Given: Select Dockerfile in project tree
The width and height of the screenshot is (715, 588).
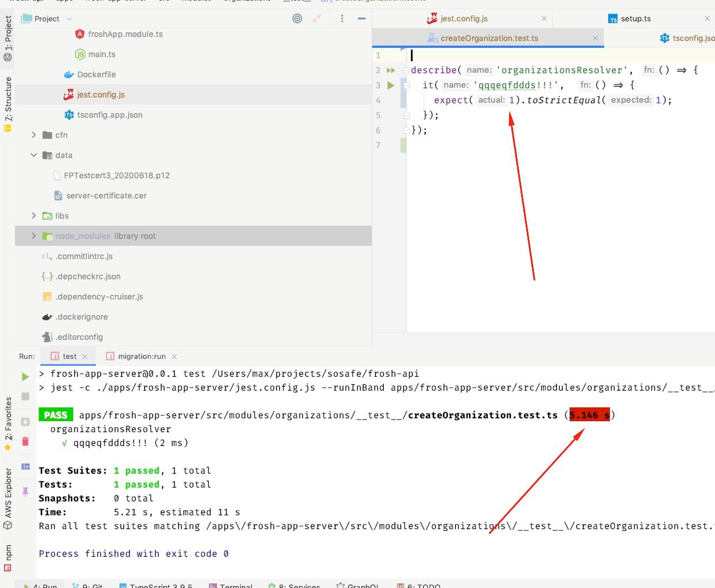Looking at the screenshot, I should click(x=89, y=74).
